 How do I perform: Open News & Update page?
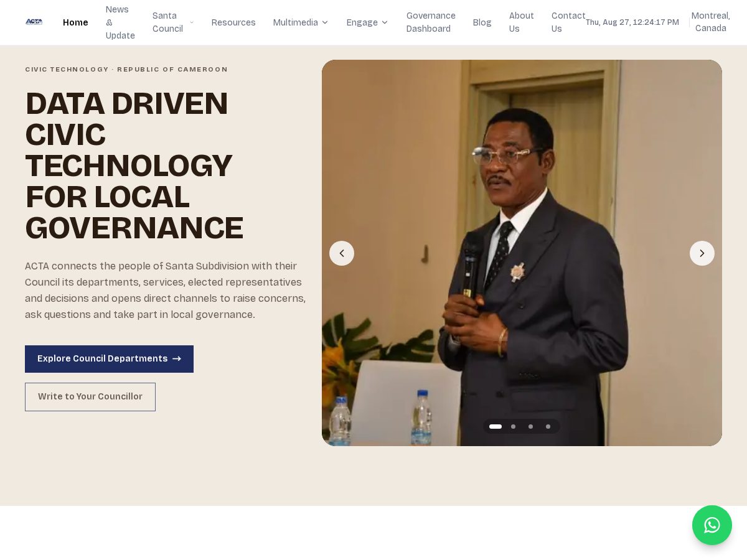[120, 22]
